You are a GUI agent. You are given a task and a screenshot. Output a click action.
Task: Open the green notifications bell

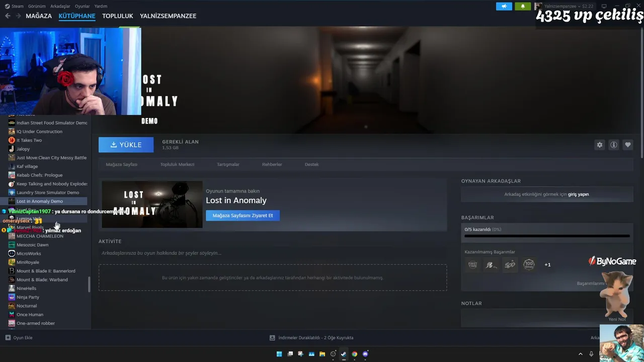tap(523, 6)
